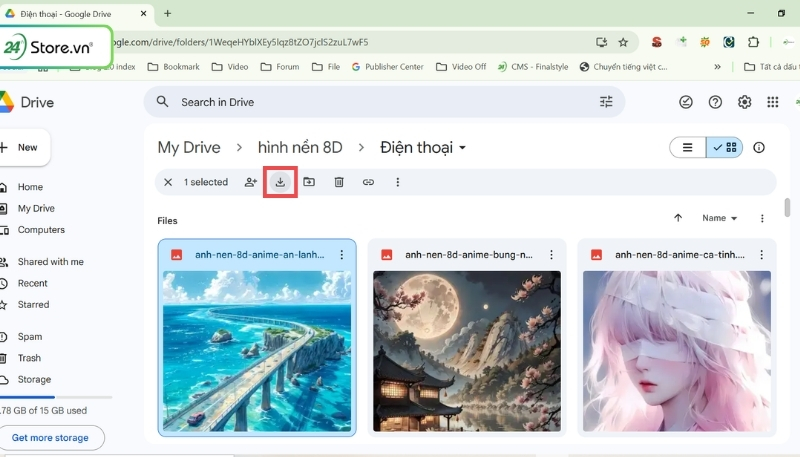Toggle the view details info panel
The width and height of the screenshot is (800, 457).
click(759, 147)
